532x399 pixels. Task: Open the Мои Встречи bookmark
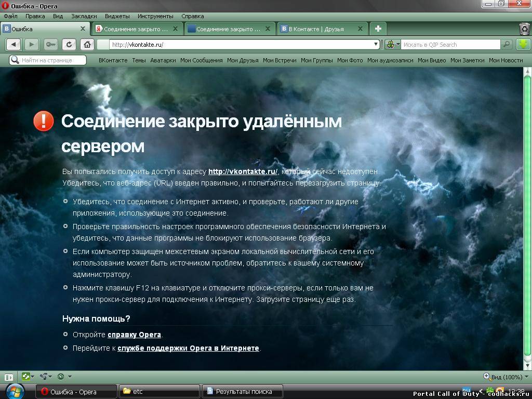click(280, 60)
